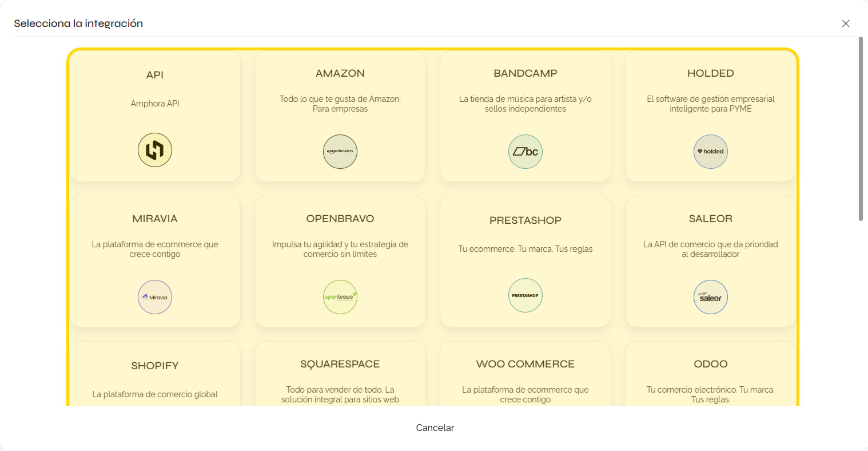Screen dimensions: 868x451
Task: Click the Miravia logo icon
Action: 155,297
